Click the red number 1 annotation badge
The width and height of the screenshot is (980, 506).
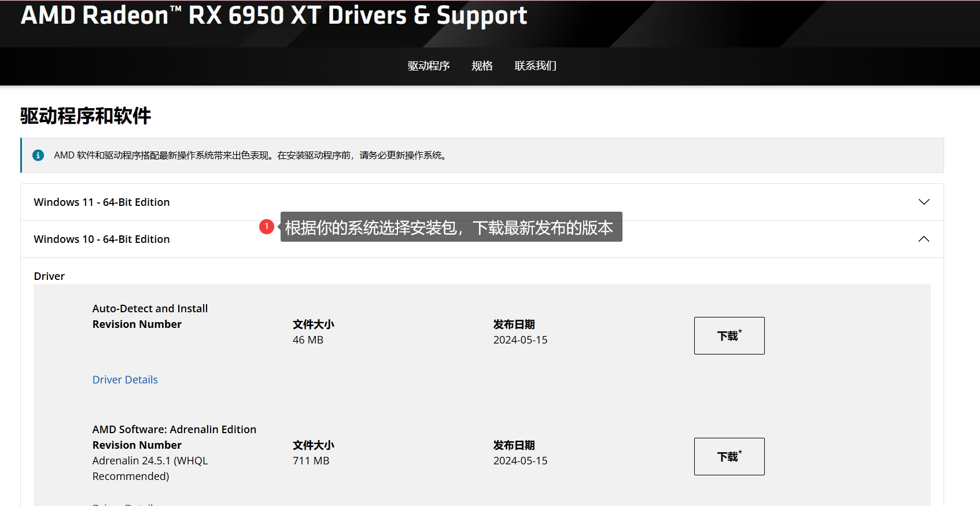pyautogui.click(x=266, y=227)
